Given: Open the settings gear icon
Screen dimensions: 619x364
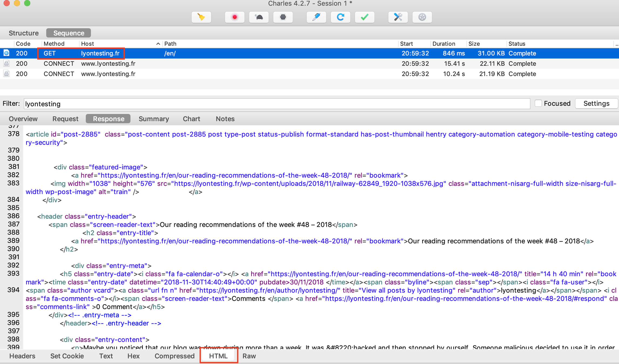Looking at the screenshot, I should 422,17.
